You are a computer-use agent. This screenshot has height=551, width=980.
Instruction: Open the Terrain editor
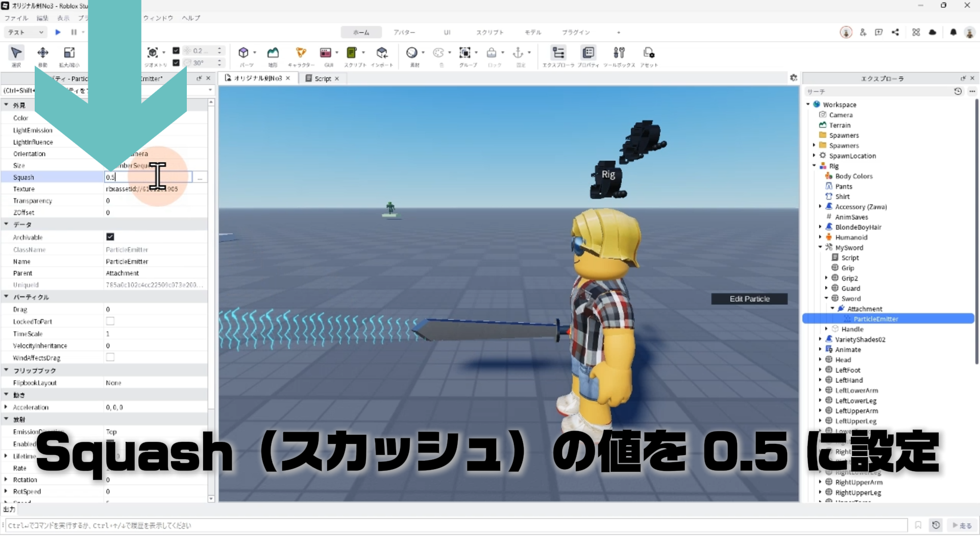pyautogui.click(x=273, y=53)
